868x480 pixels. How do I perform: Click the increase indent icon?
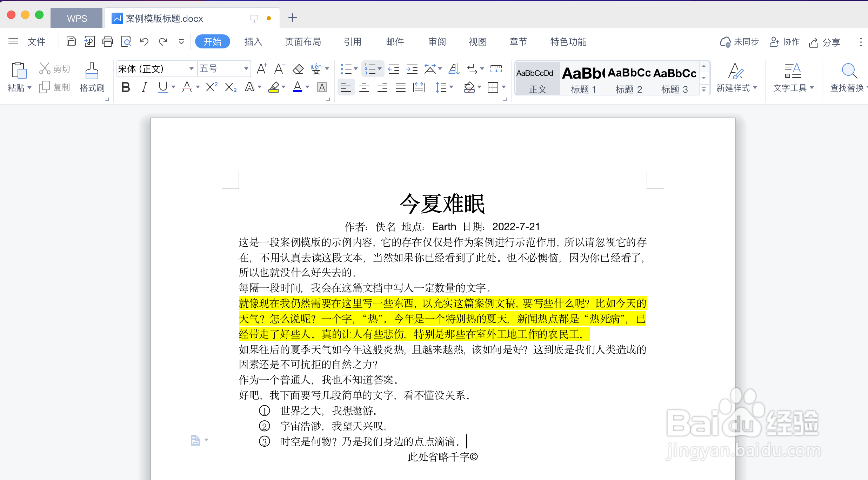[x=412, y=69]
